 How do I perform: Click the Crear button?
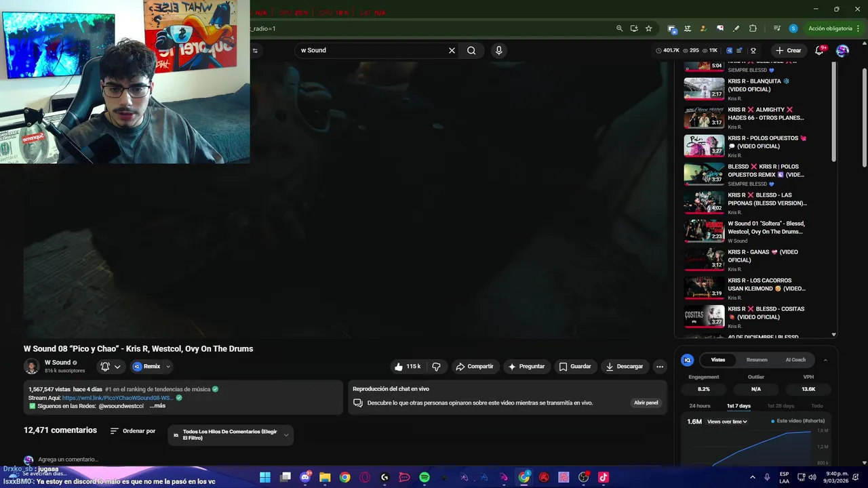coord(788,50)
